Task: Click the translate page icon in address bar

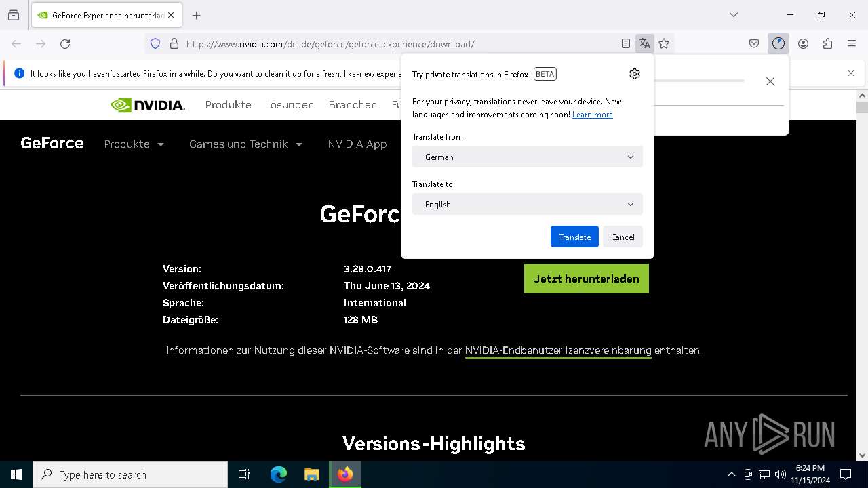Action: coord(644,43)
